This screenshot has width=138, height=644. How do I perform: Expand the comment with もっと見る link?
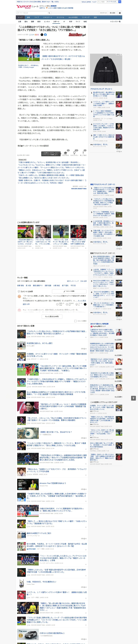click(82, 301)
